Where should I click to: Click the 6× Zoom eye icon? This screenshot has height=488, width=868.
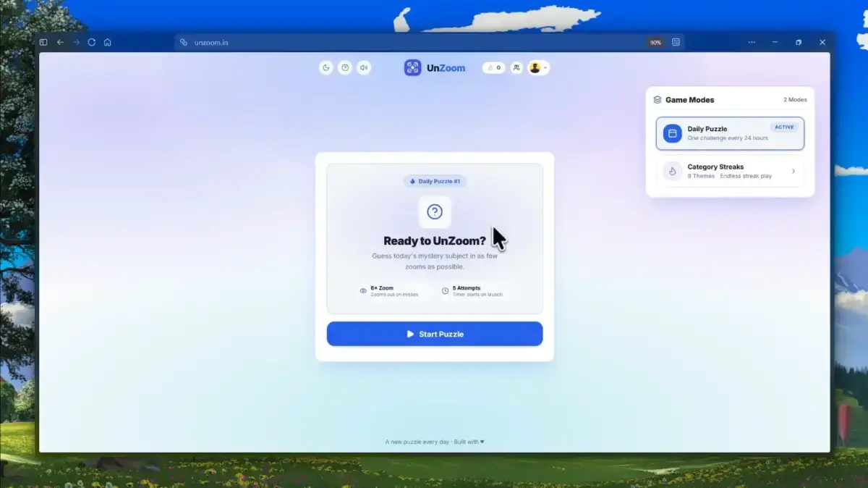[363, 290]
